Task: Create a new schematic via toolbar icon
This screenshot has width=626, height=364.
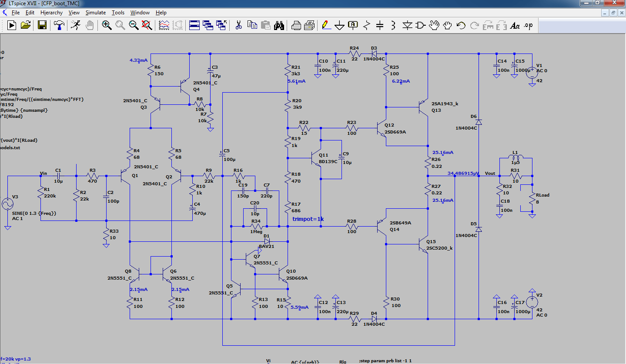Action: coord(12,25)
